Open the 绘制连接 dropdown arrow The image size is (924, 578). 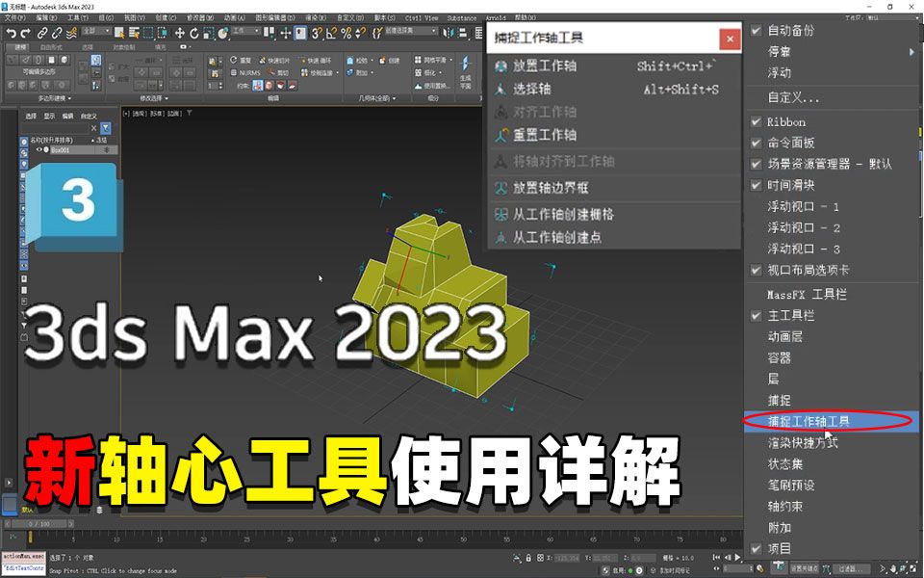(x=337, y=73)
